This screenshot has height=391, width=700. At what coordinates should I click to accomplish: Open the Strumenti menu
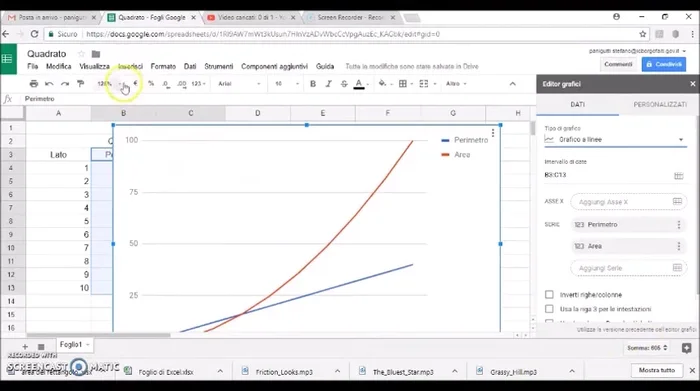218,67
